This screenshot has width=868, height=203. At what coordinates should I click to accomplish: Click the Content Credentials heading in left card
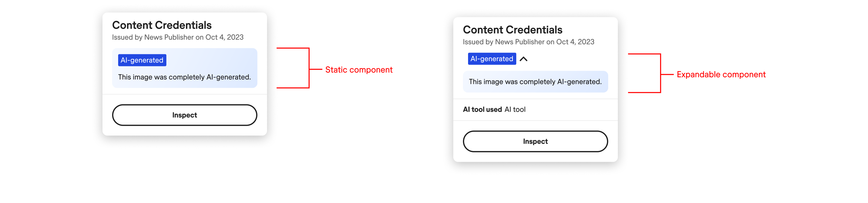(162, 25)
